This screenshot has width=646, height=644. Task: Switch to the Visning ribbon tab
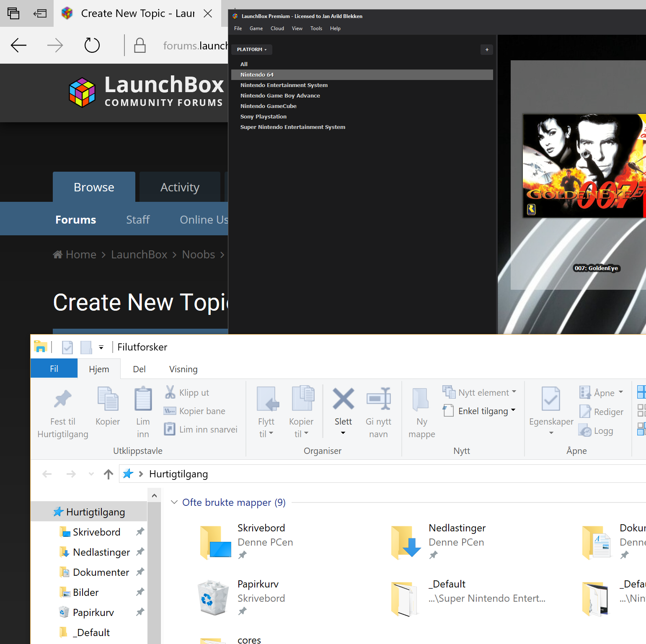[x=183, y=369]
